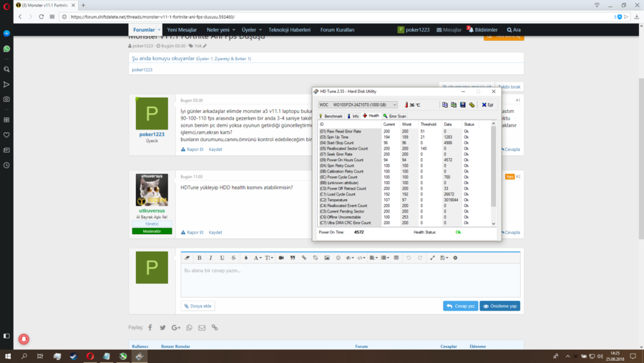Viewport: 644px width, 363px height.
Task: Toggle italic formatting in reply editor
Action: pos(210,258)
